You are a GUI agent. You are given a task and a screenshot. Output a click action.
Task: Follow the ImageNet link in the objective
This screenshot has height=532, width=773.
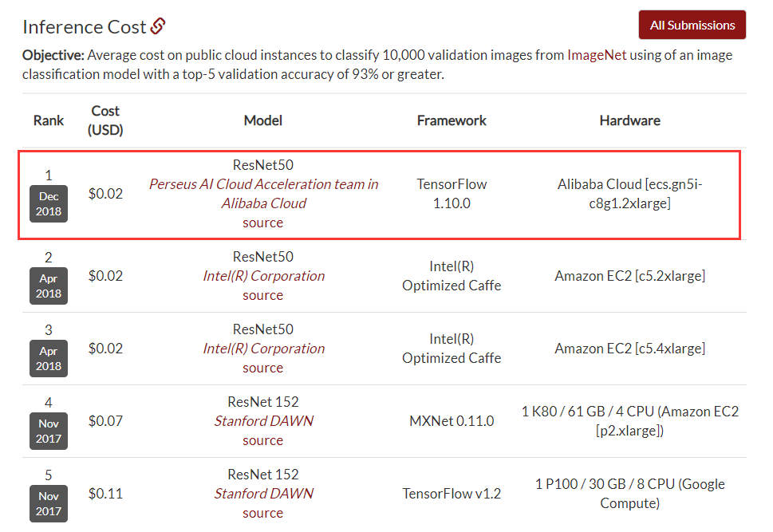point(597,55)
